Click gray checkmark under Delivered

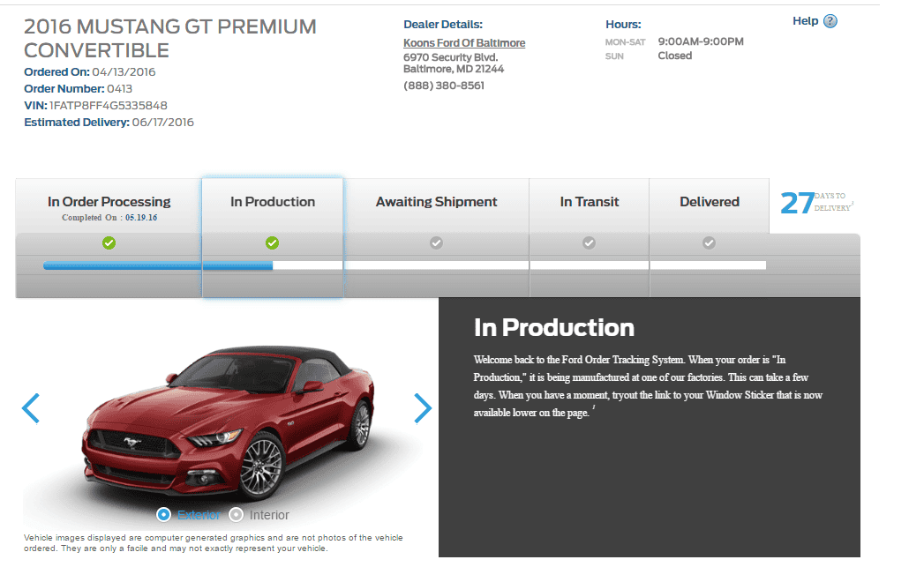point(709,242)
